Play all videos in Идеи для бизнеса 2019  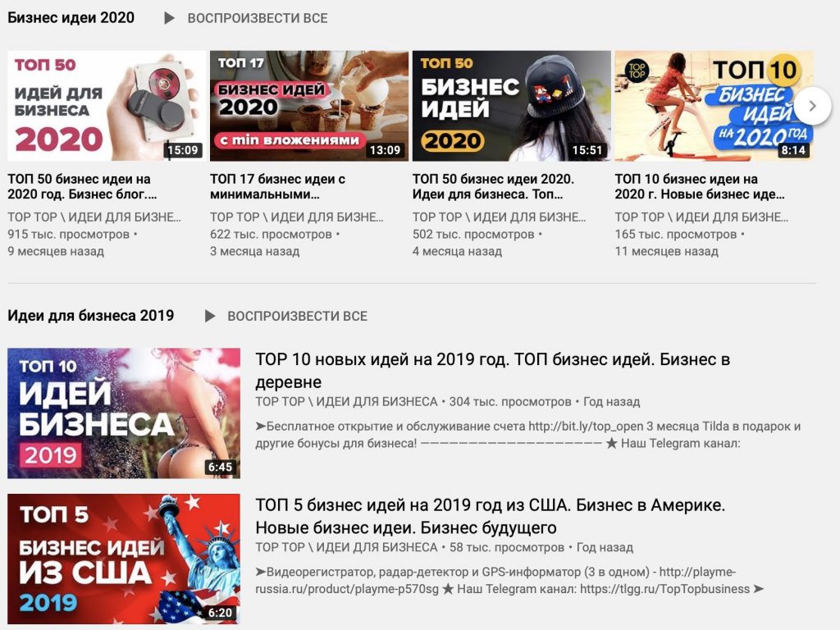[x=297, y=316]
